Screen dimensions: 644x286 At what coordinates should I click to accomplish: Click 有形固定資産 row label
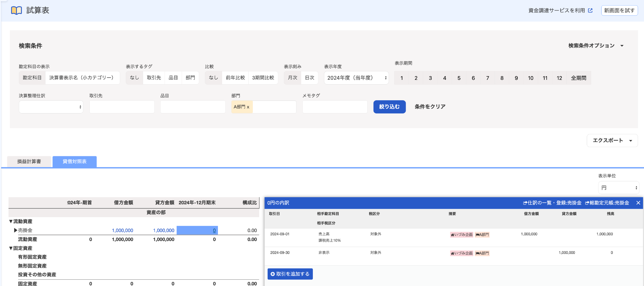[32, 257]
